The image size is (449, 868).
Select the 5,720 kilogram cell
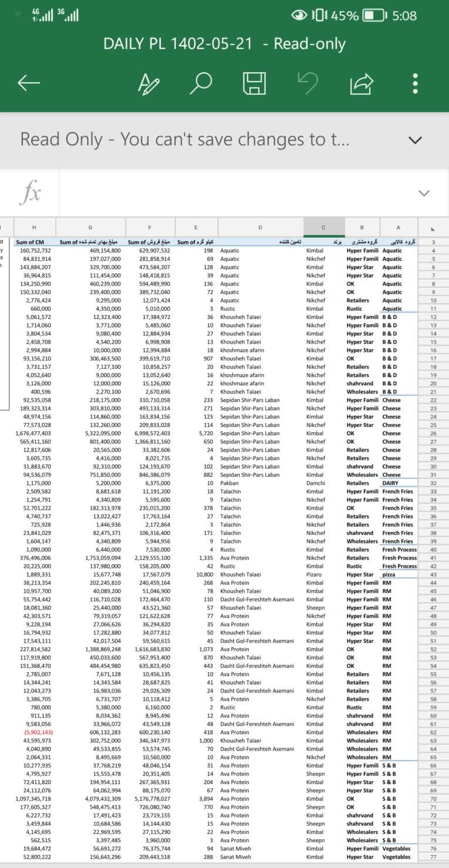196,433
